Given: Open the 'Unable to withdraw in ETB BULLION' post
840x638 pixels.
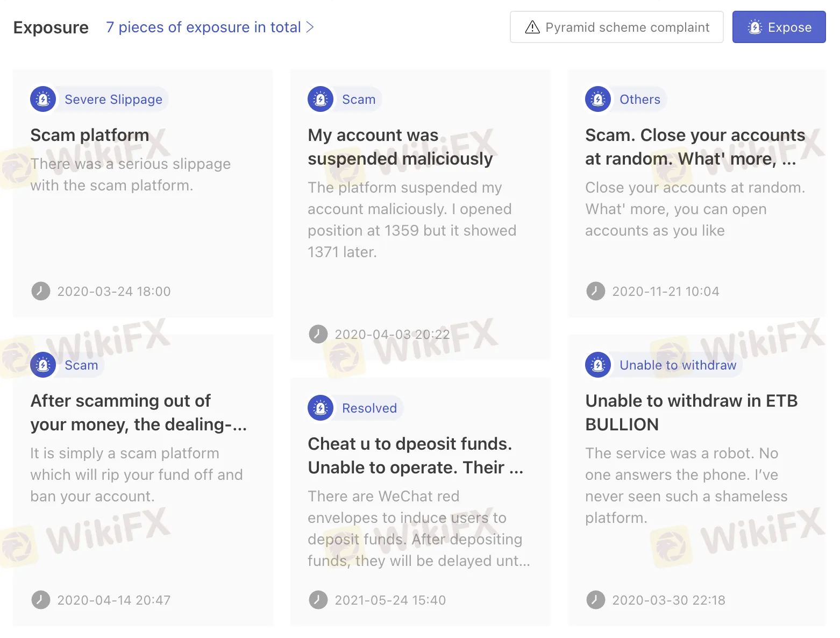Looking at the screenshot, I should click(x=691, y=412).
